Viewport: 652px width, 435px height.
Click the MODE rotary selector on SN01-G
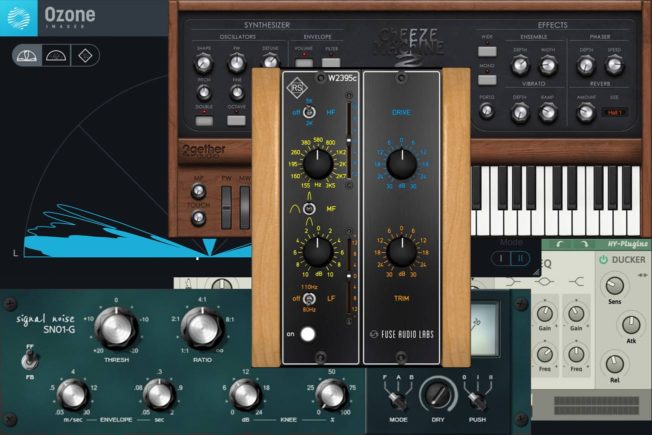tap(397, 400)
